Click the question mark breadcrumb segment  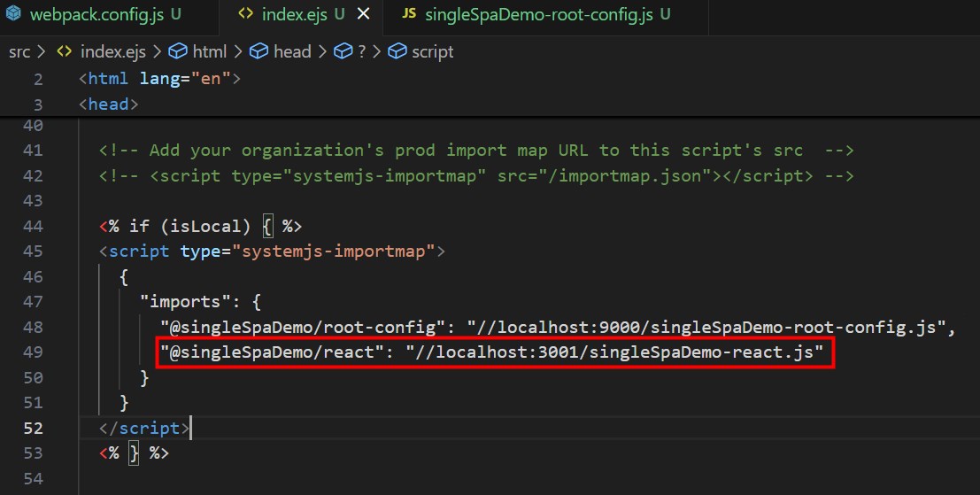coord(362,52)
